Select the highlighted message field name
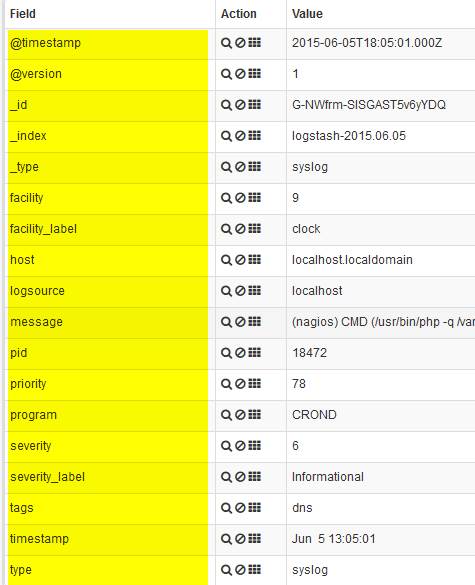The image size is (475, 585). click(36, 322)
